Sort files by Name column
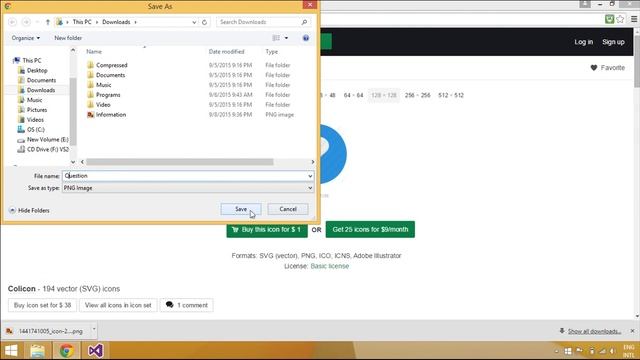 click(94, 52)
